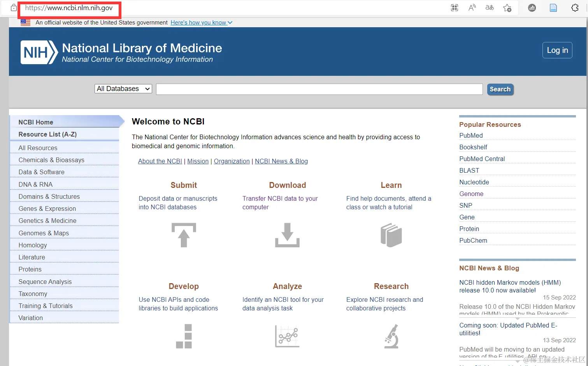Open Nucleotide in Popular Resources

(x=474, y=182)
